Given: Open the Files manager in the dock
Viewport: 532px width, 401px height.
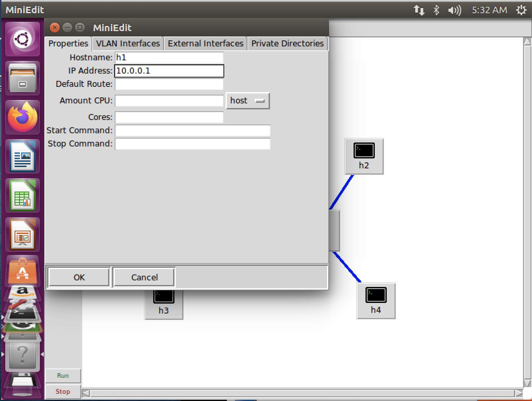Looking at the screenshot, I should 23,78.
